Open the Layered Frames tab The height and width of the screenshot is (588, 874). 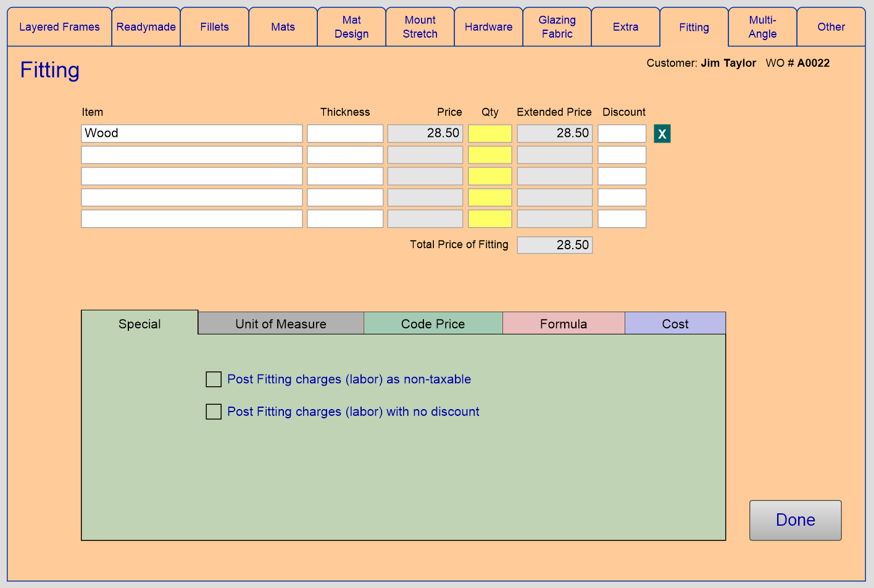[x=59, y=27]
